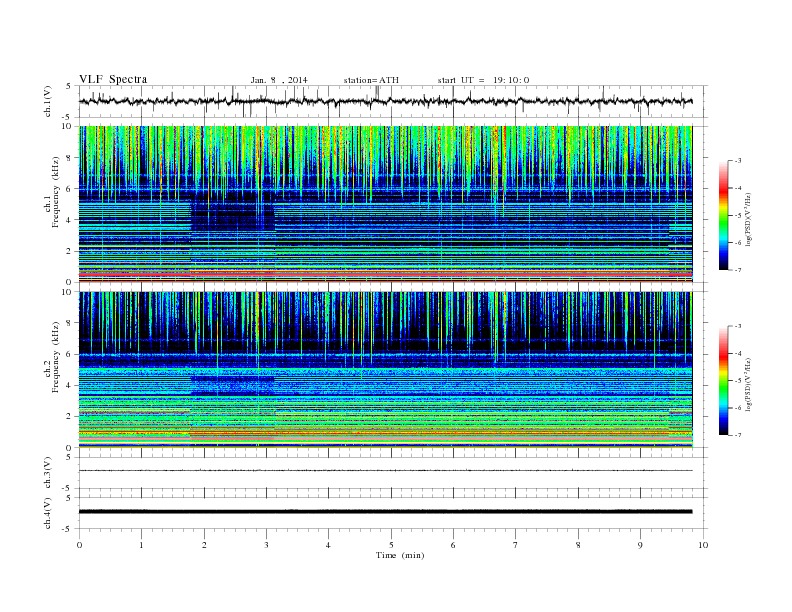Click the 'start UT = 19:10:0' label
792x612 pixels.
coord(483,80)
